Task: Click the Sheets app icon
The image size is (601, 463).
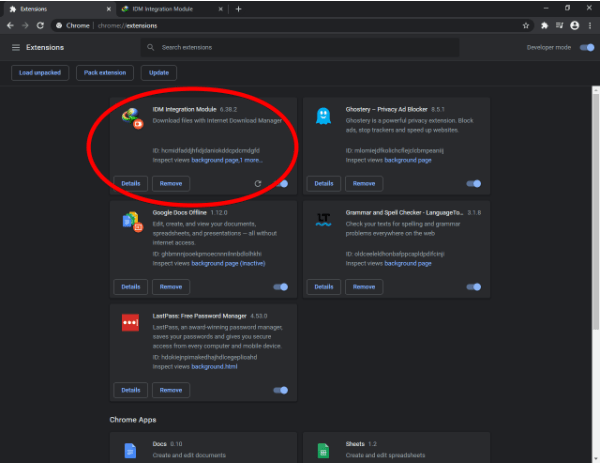Action: click(323, 450)
